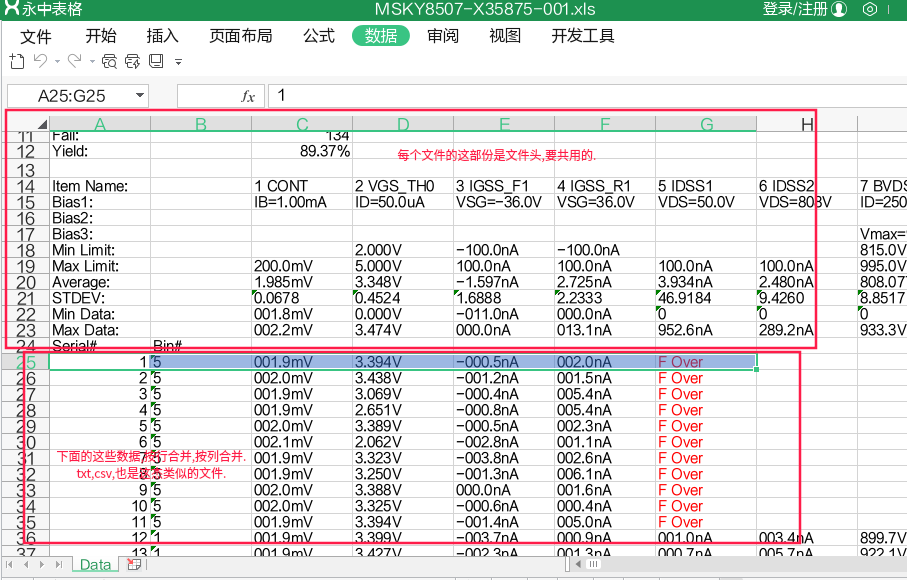Image resolution: width=907 pixels, height=580 pixels.
Task: Open the 公式 ribbon tab
Action: point(319,36)
